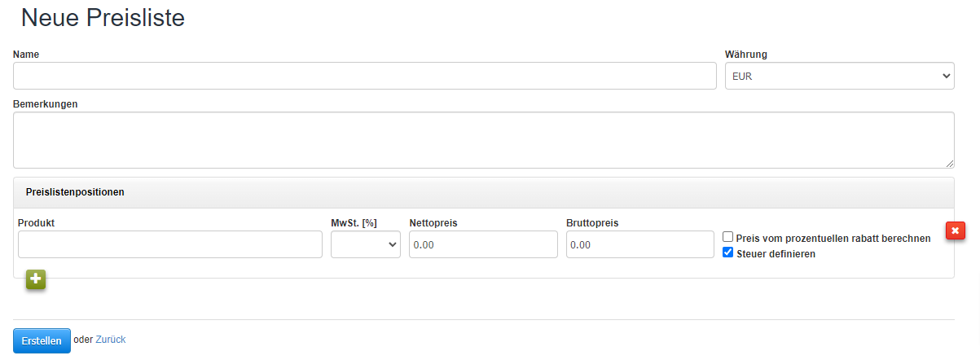Uncheck the Steuer definieren checkbox
This screenshot has height=360, width=980.
tap(728, 252)
